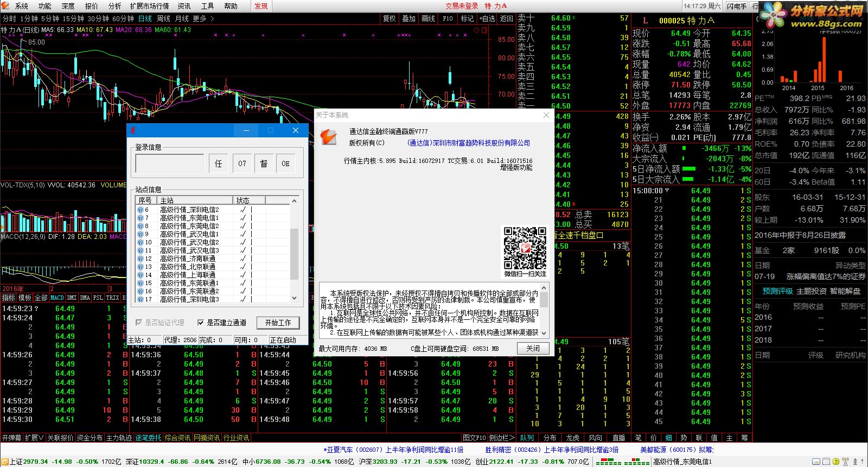Toggle status checkmark for row 15 东莞联通1
Image resolution: width=868 pixels, height=467 pixels.
click(243, 283)
